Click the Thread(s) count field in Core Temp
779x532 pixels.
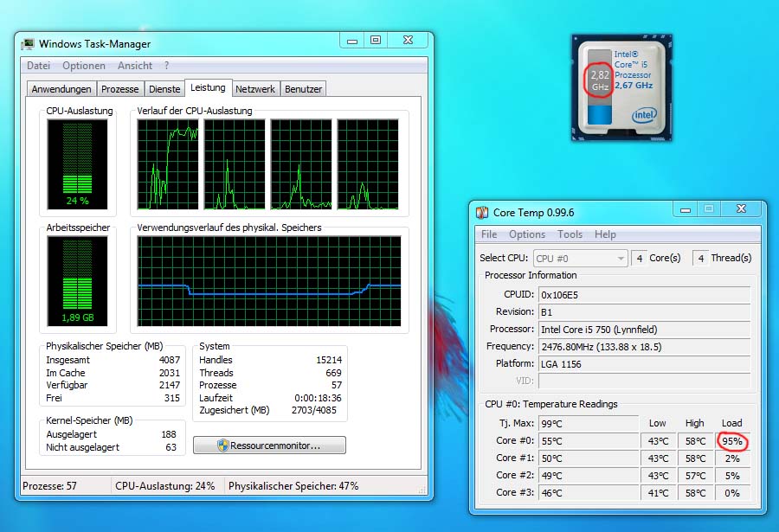coord(700,259)
